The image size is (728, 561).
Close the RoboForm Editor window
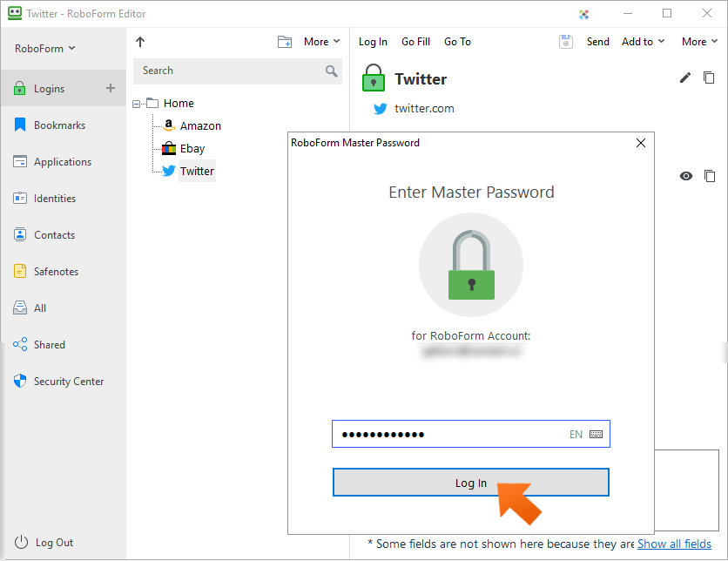click(x=707, y=13)
